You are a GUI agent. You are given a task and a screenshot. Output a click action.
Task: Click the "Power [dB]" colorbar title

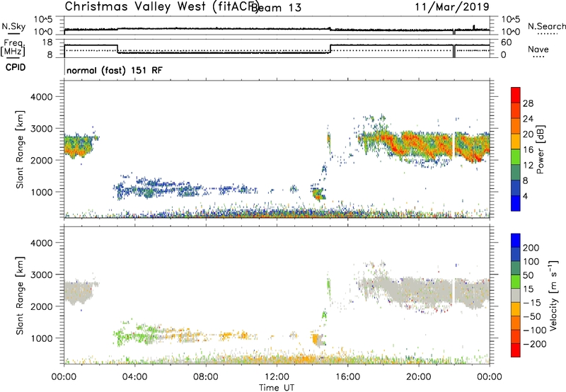point(540,149)
